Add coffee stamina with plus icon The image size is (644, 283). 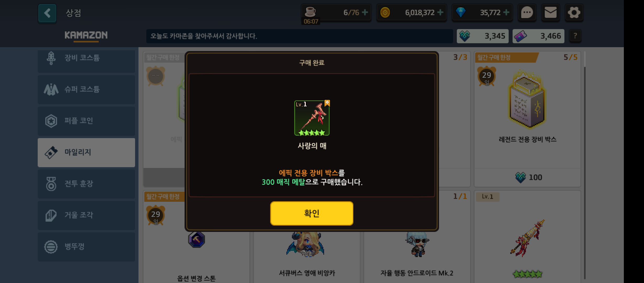pyautogui.click(x=365, y=12)
